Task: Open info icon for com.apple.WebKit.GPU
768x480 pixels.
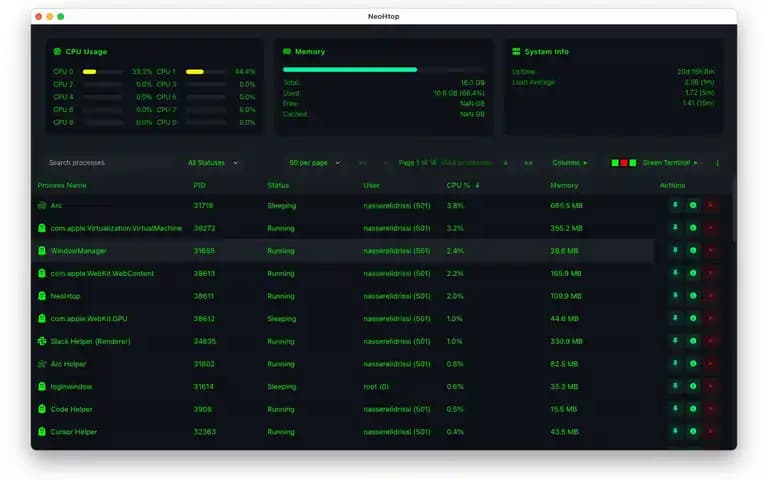Action: pos(693,318)
